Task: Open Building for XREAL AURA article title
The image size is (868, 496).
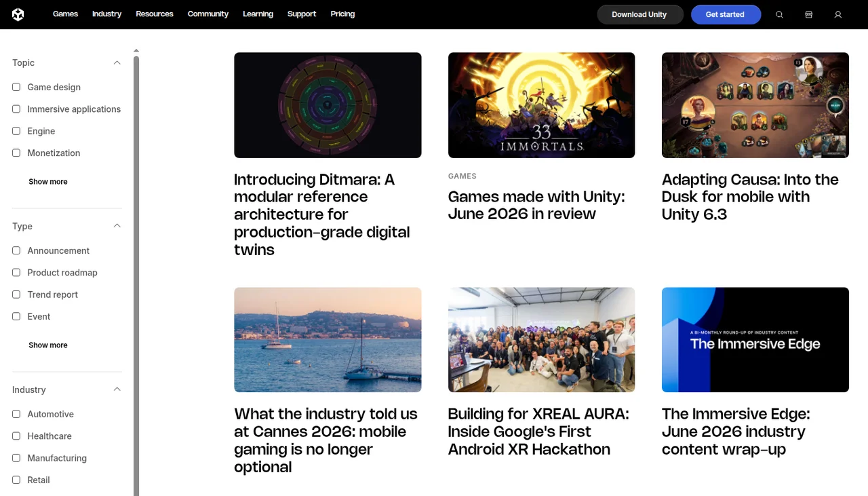Action: coord(538,432)
